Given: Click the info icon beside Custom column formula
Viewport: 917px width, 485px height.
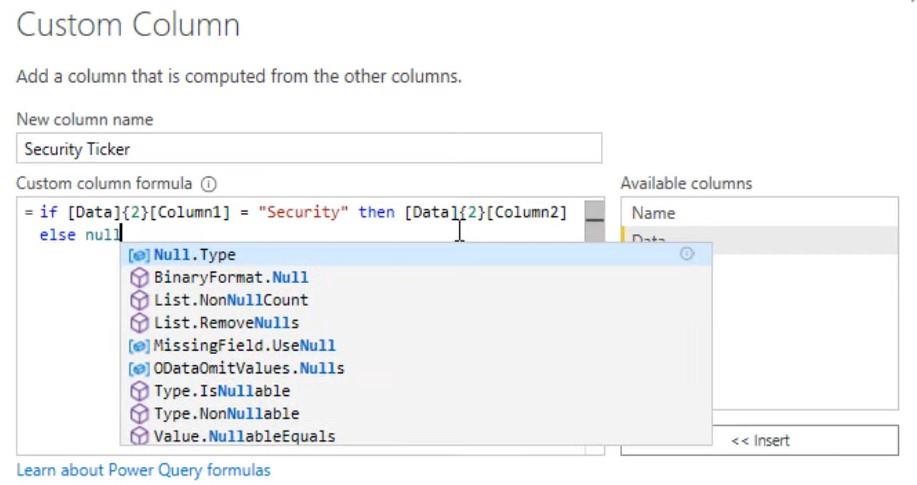Looking at the screenshot, I should click(209, 184).
